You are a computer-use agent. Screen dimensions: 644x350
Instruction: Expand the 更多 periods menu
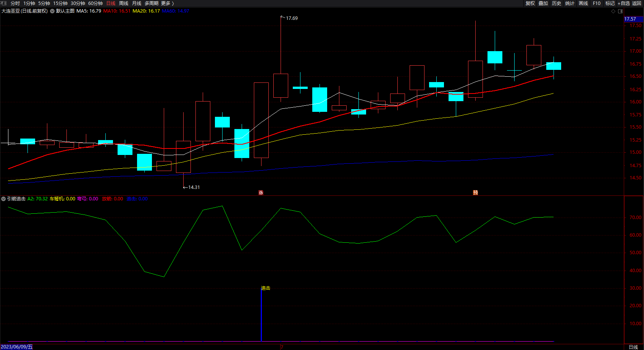tap(167, 3)
